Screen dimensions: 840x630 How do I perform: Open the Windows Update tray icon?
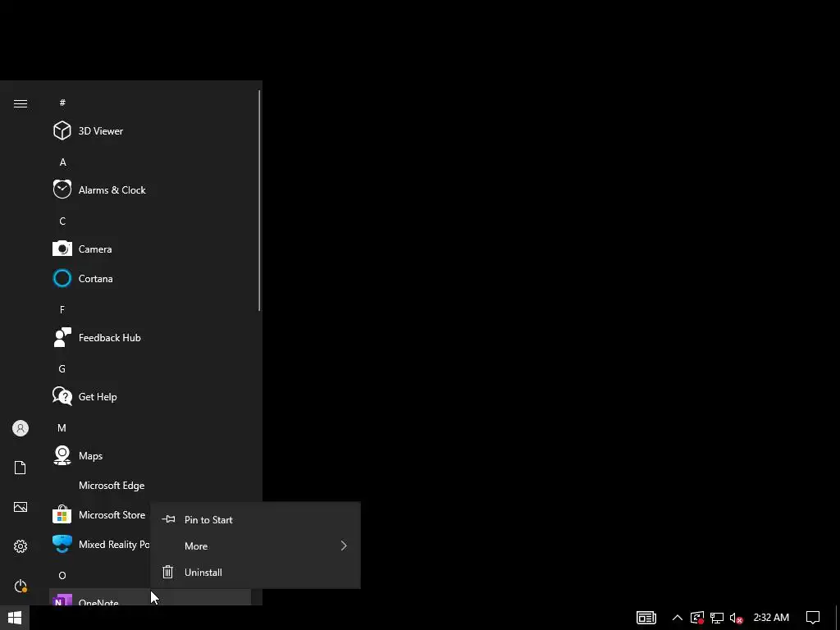click(x=697, y=618)
